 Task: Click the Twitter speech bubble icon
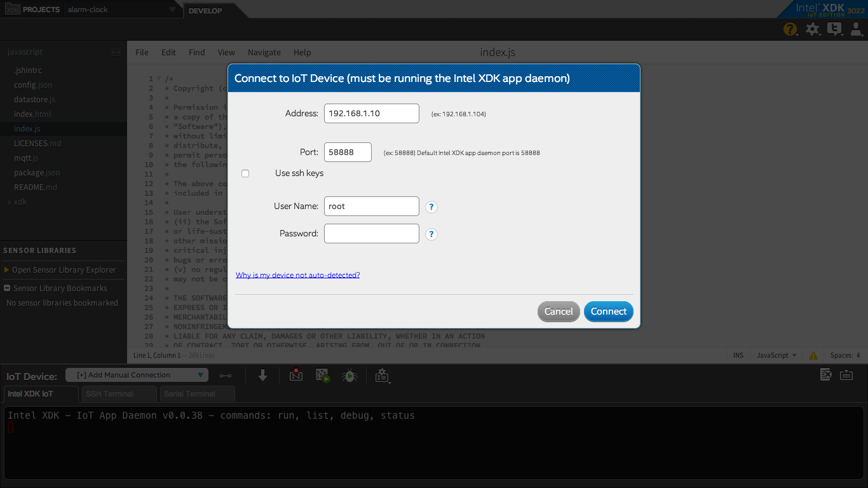pos(834,29)
